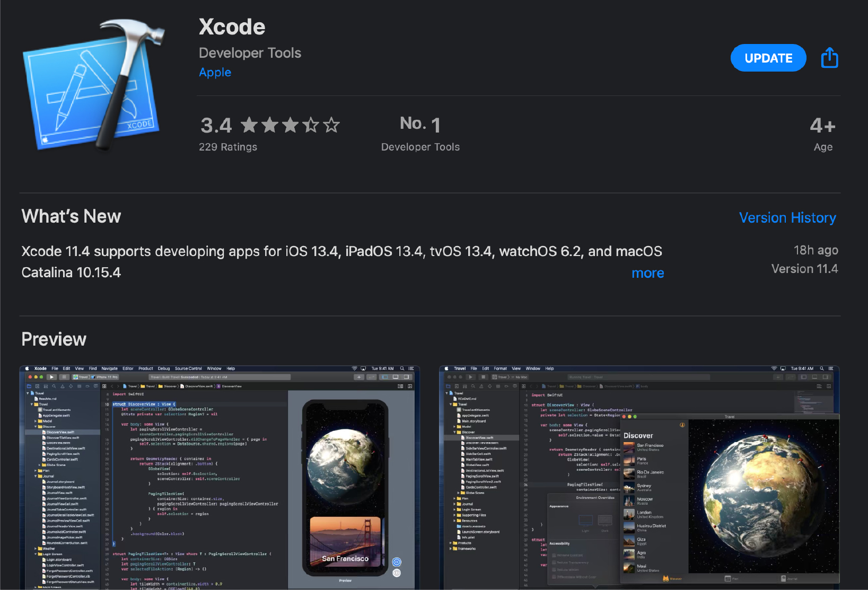Click the 'Preview' heading
The width and height of the screenshot is (868, 590).
[54, 339]
